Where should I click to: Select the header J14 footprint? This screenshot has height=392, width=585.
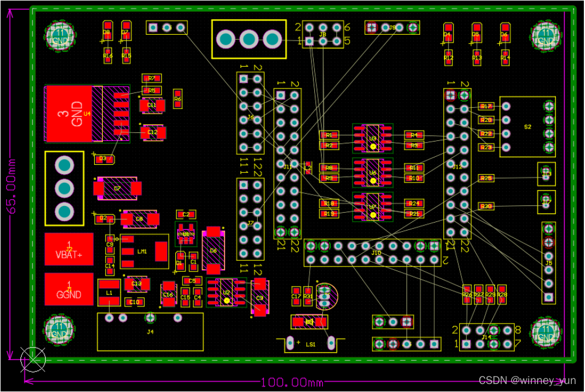pos(487,337)
